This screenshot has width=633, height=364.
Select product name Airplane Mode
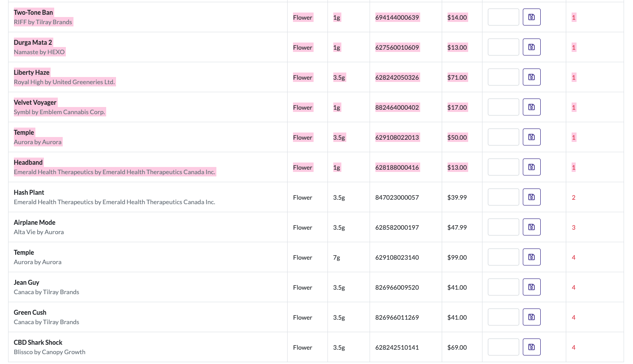point(34,223)
